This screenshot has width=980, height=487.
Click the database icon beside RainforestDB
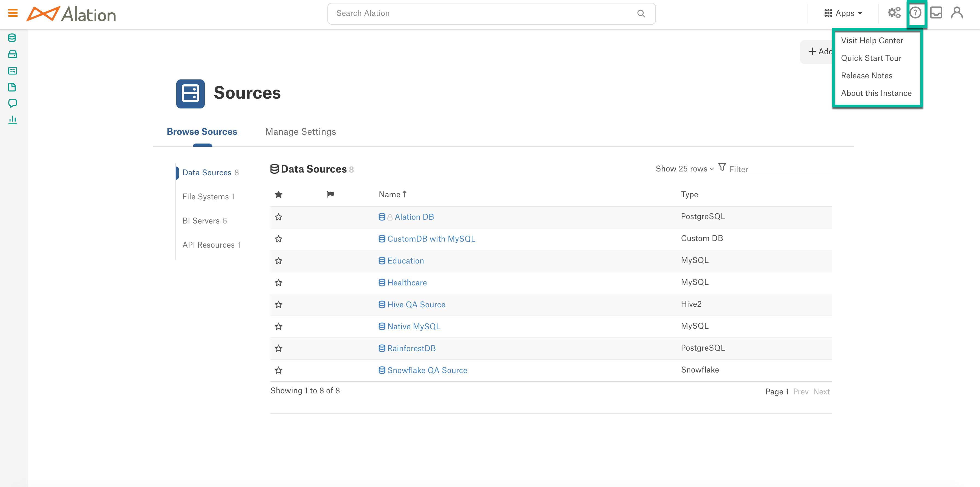coord(382,348)
